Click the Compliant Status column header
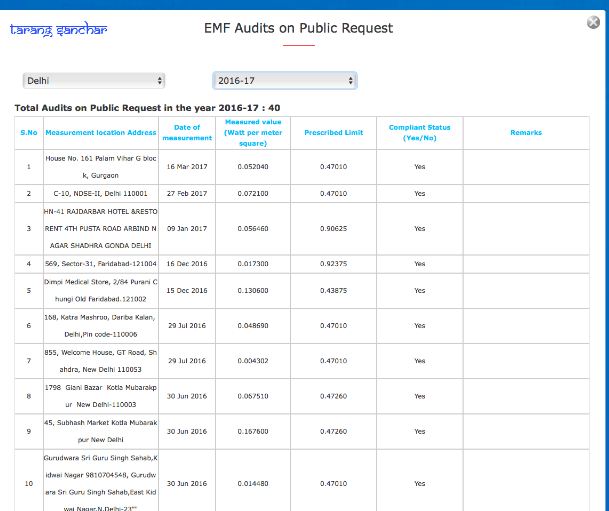 pyautogui.click(x=419, y=132)
